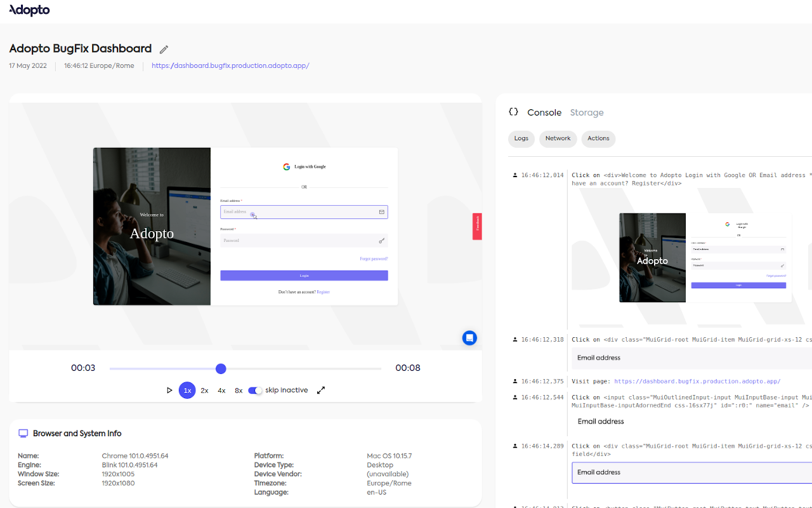
Task: Enter fullscreen with the expand arrows icon
Action: coord(321,390)
